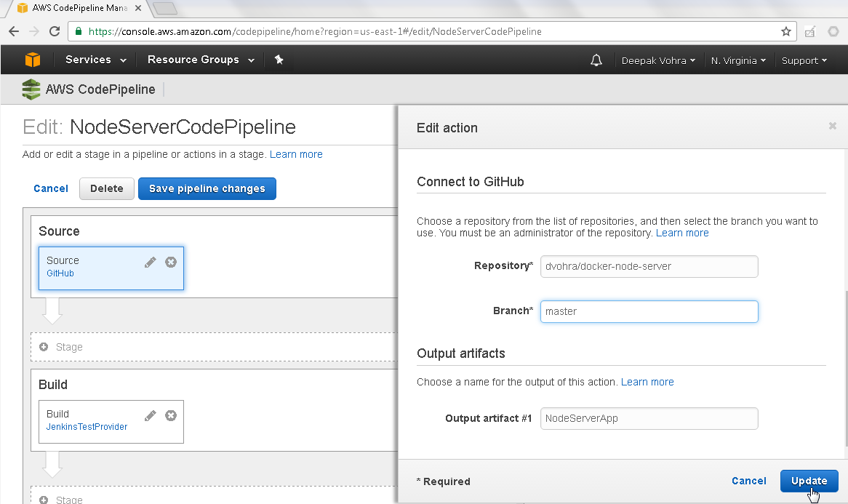Viewport: 848px width, 504px height.
Task: Reload the browser page
Action: click(55, 31)
